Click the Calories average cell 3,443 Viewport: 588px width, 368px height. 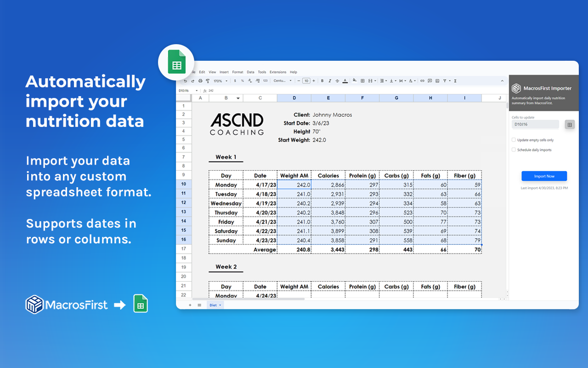click(x=328, y=250)
